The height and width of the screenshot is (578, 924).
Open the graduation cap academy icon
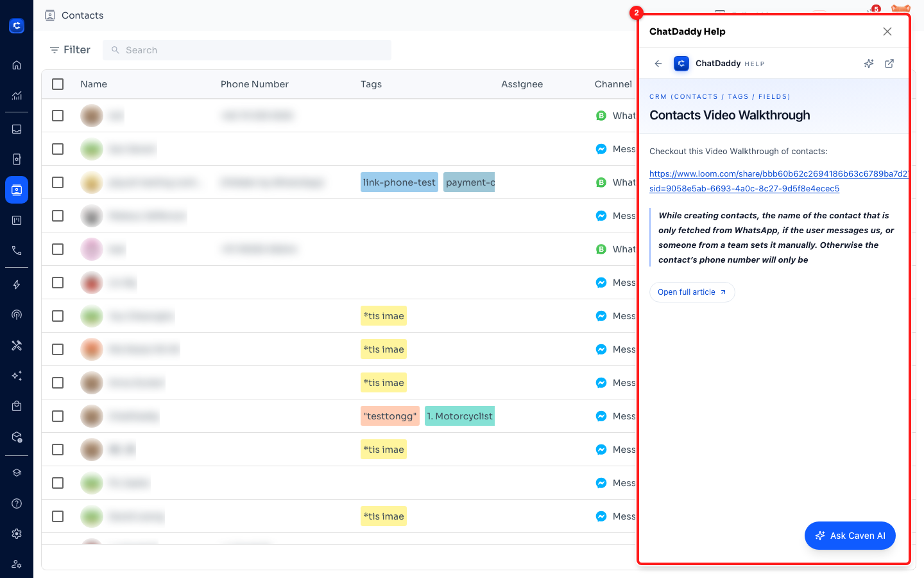17,473
